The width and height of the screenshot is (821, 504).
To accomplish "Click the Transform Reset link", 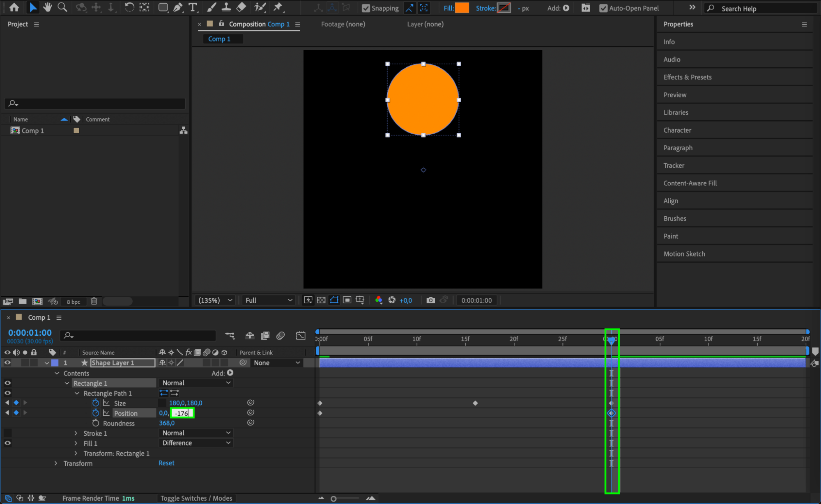I will pos(166,463).
